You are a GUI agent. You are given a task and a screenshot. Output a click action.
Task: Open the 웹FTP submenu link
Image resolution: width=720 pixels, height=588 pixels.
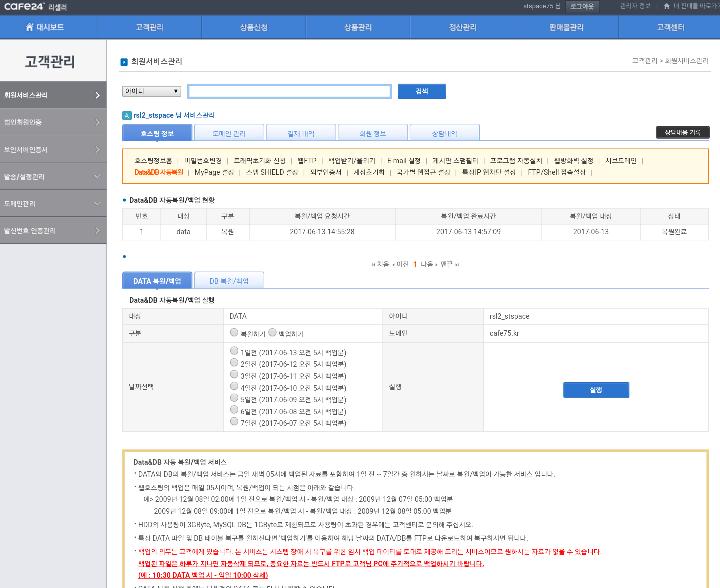(x=307, y=161)
